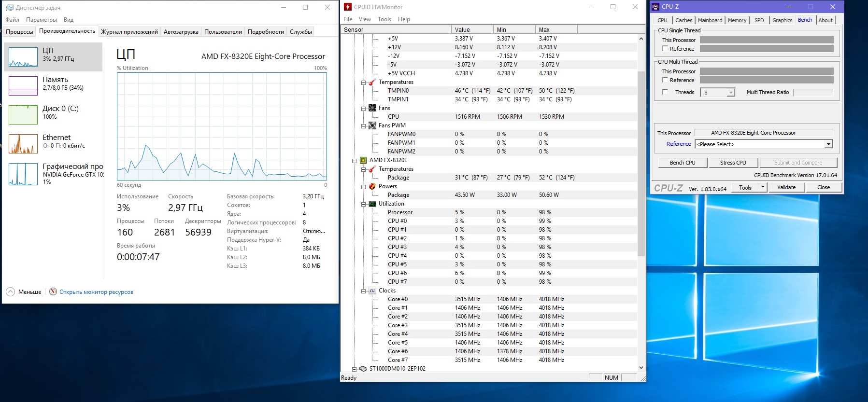Image resolution: width=868 pixels, height=402 pixels.
Task: Open the Открыть монитор ресурсов link
Action: (96, 292)
